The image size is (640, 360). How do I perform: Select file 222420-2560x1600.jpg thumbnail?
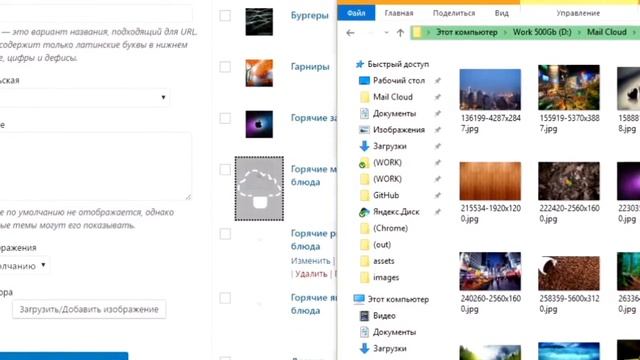click(x=569, y=181)
